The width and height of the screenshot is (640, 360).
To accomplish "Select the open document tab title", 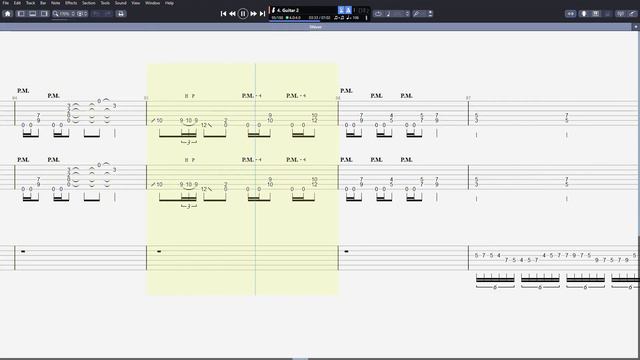I will (x=316, y=27).
